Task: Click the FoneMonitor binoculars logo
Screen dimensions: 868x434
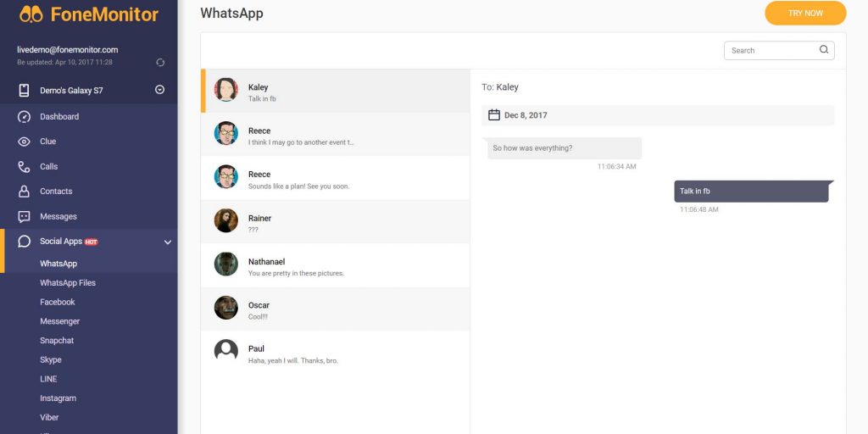Action: pos(31,14)
